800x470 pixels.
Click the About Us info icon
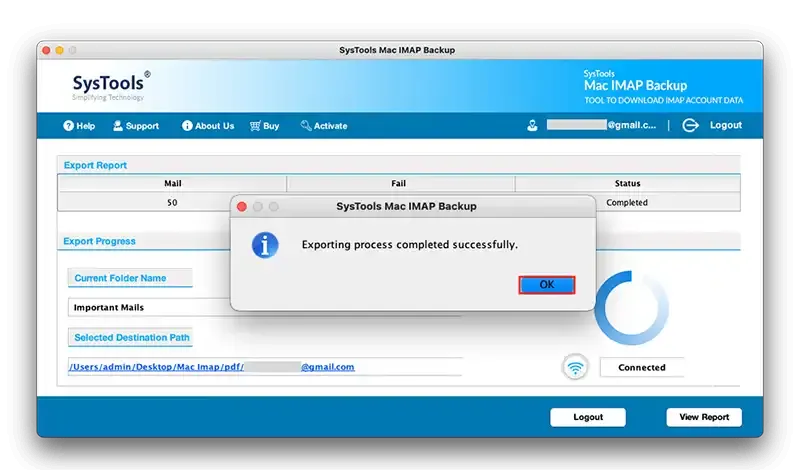(x=187, y=126)
